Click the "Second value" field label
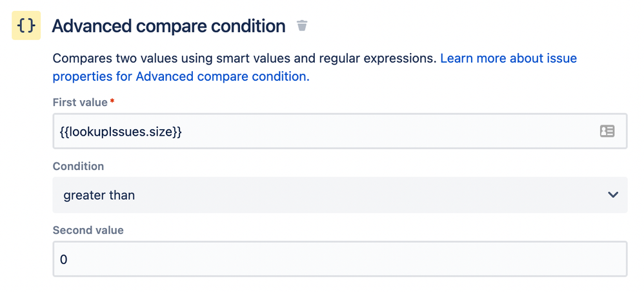The image size is (644, 292). tap(88, 230)
